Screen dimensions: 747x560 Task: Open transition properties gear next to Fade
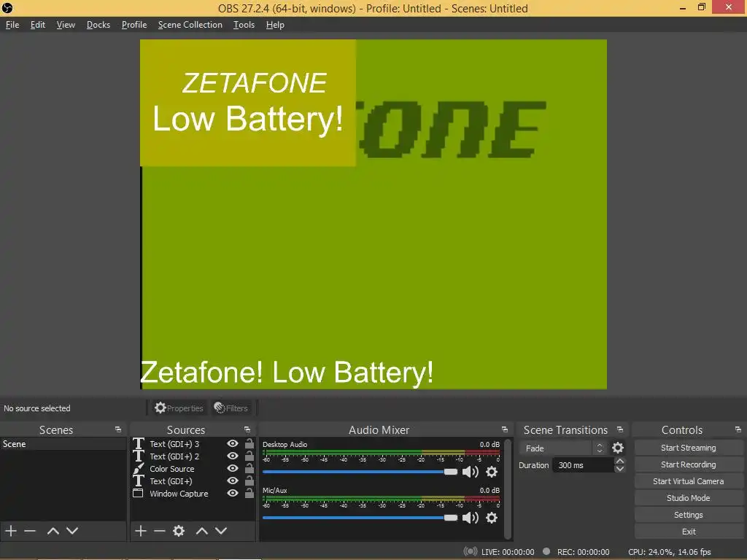(x=618, y=448)
